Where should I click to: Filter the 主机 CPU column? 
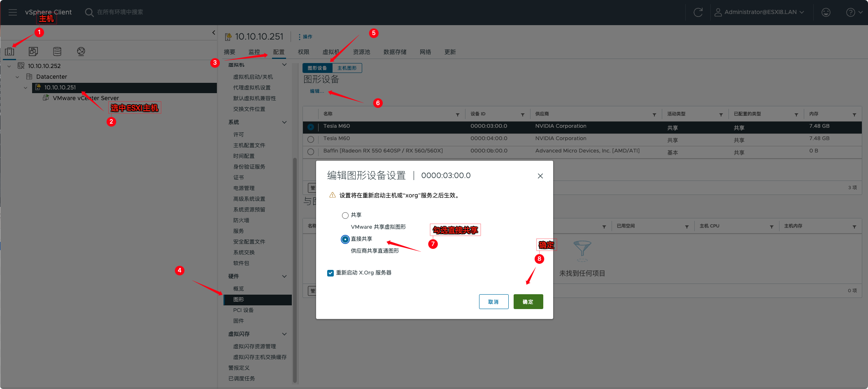(772, 227)
